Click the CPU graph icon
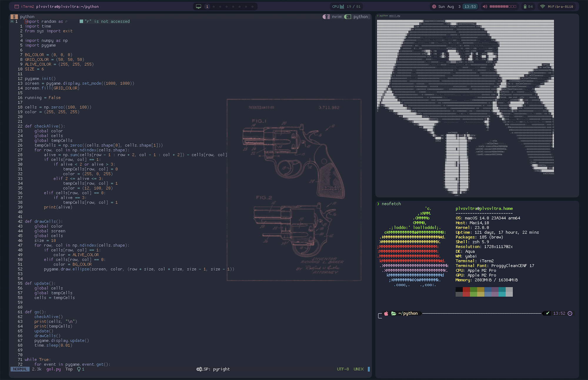This screenshot has width=588, height=380. tap(342, 6)
